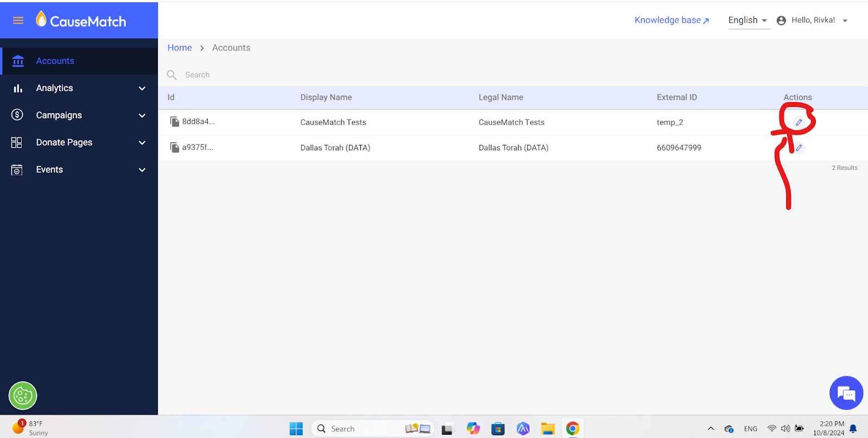Select Accounts in the sidebar
The width and height of the screenshot is (868, 438).
55,61
